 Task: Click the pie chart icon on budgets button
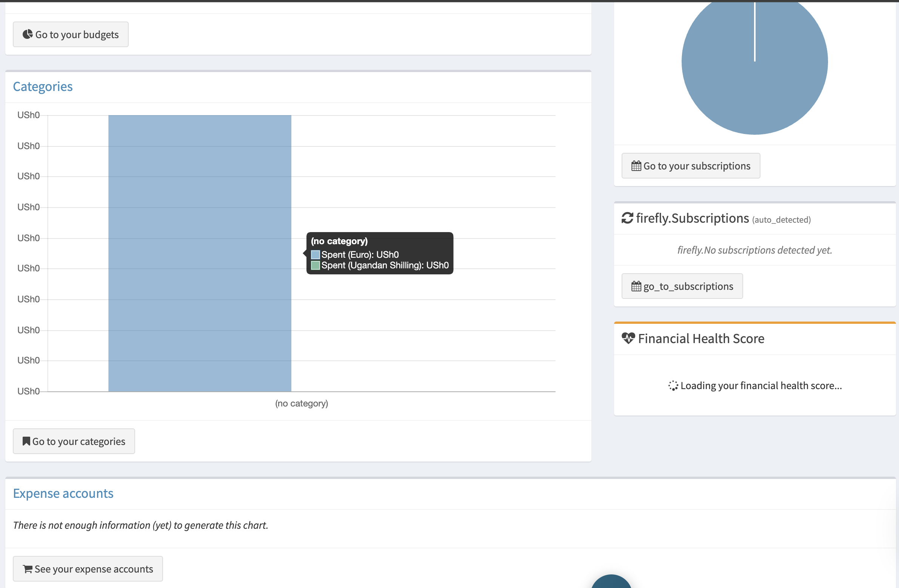coord(27,34)
